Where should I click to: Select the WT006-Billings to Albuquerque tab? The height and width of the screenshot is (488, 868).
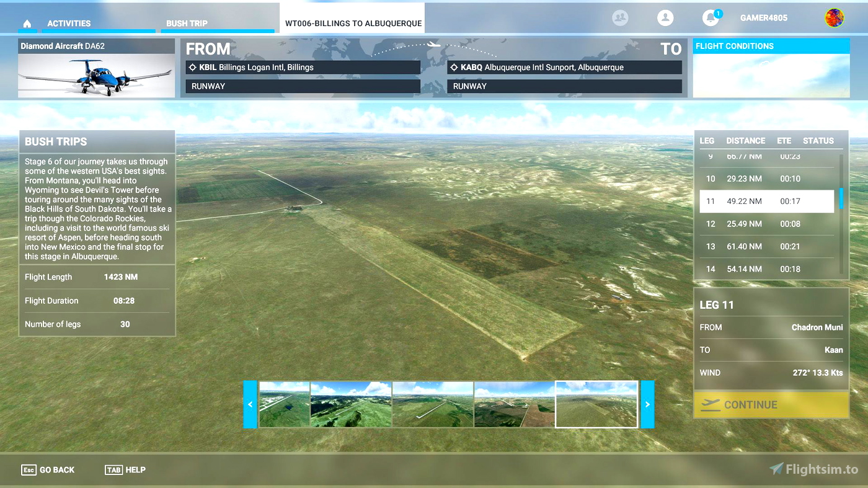(353, 17)
